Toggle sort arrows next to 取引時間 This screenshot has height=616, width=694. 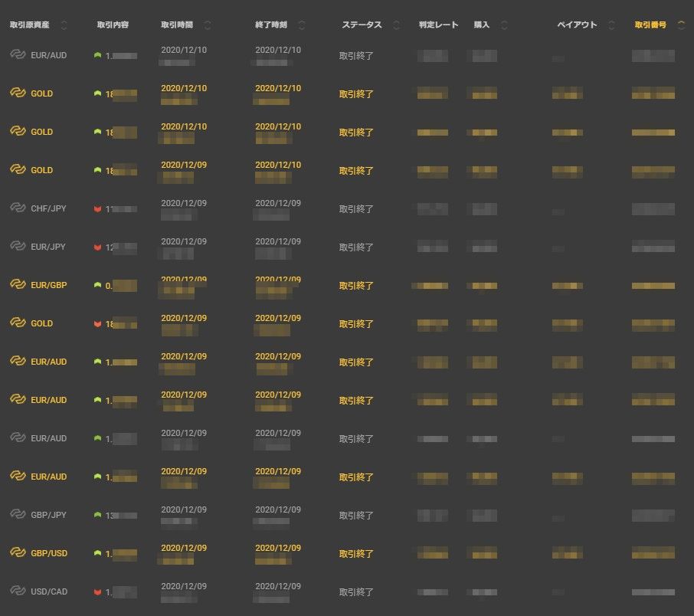point(208,25)
